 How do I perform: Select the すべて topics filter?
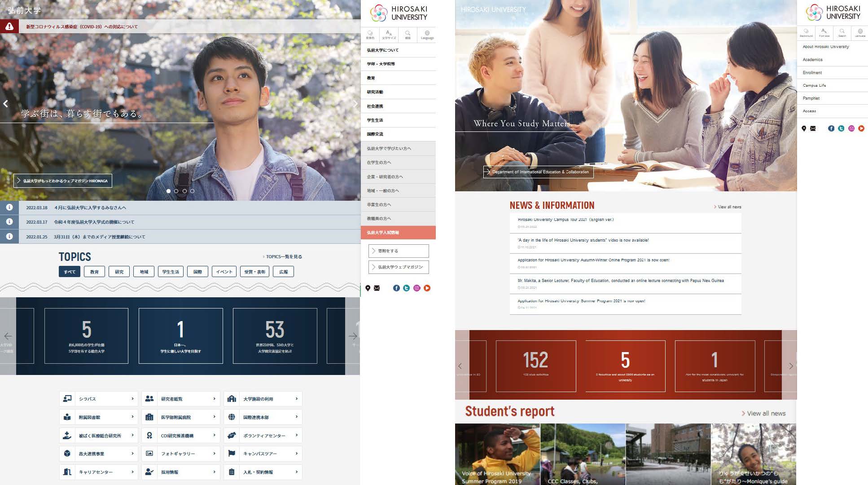70,272
